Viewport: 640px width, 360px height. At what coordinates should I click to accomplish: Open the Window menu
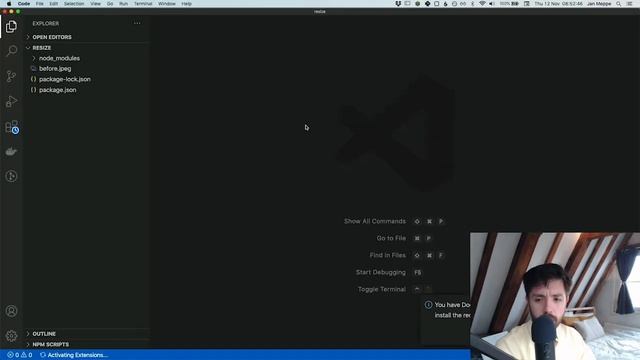(x=167, y=4)
